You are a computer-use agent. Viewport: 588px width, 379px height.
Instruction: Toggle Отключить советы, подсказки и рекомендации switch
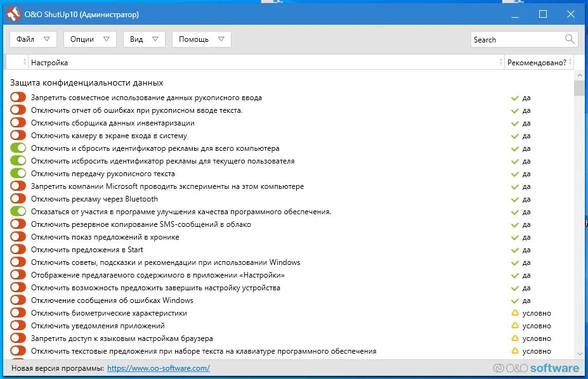18,262
